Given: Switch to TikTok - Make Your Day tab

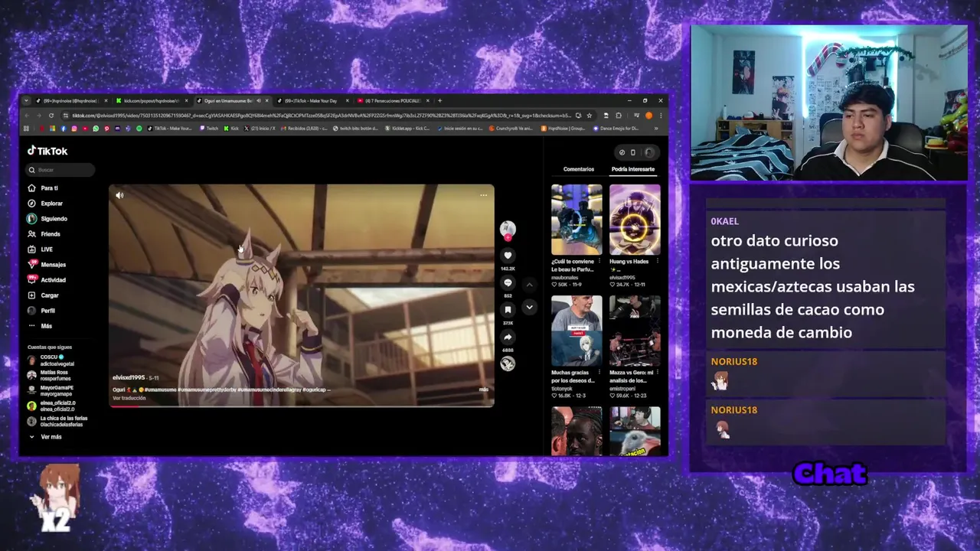Looking at the screenshot, I should (312, 100).
